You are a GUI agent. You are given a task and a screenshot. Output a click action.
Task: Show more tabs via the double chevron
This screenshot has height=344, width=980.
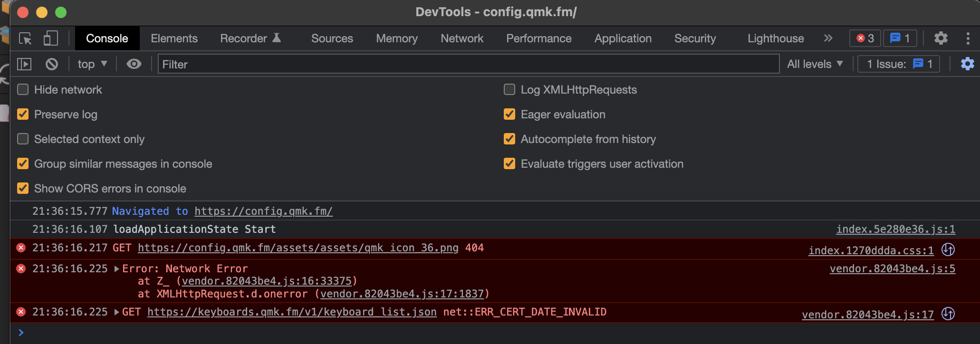pyautogui.click(x=828, y=38)
